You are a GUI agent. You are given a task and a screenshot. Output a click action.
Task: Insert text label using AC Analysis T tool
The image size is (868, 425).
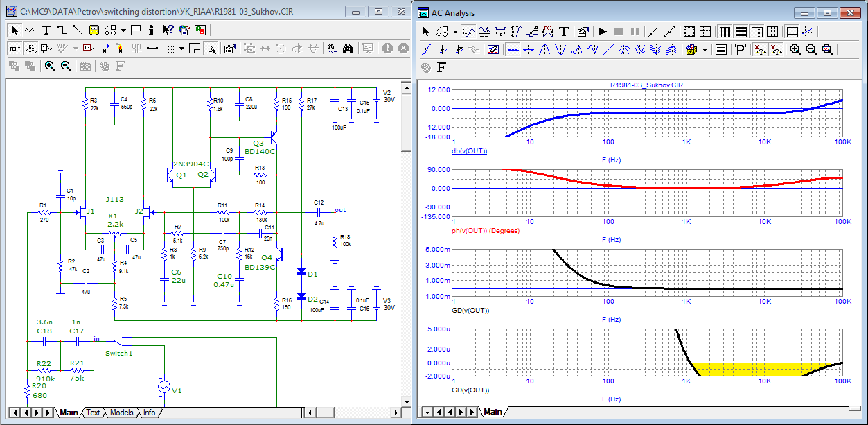564,31
